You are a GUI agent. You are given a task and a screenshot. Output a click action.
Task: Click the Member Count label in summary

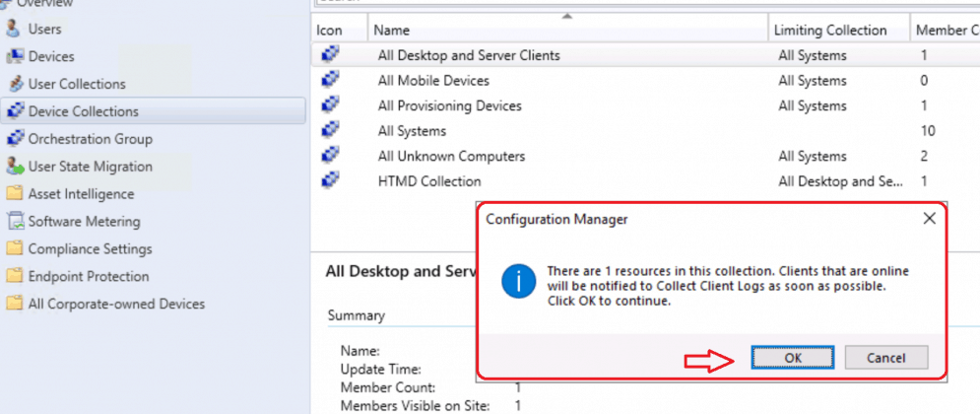(388, 387)
